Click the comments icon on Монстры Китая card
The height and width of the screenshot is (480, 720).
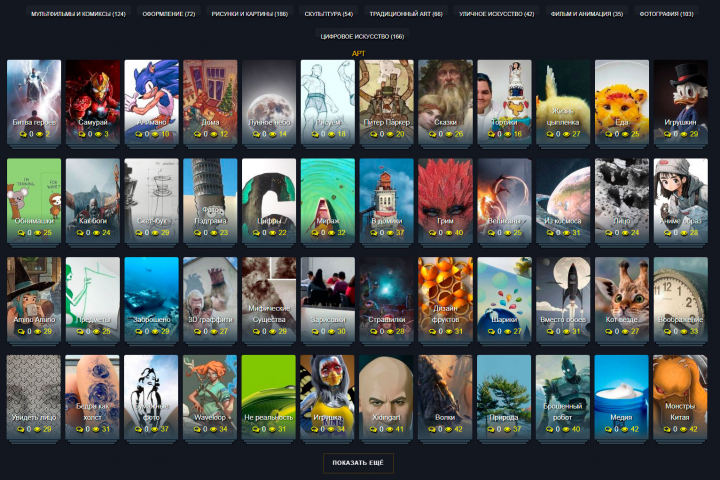pyautogui.click(x=668, y=429)
